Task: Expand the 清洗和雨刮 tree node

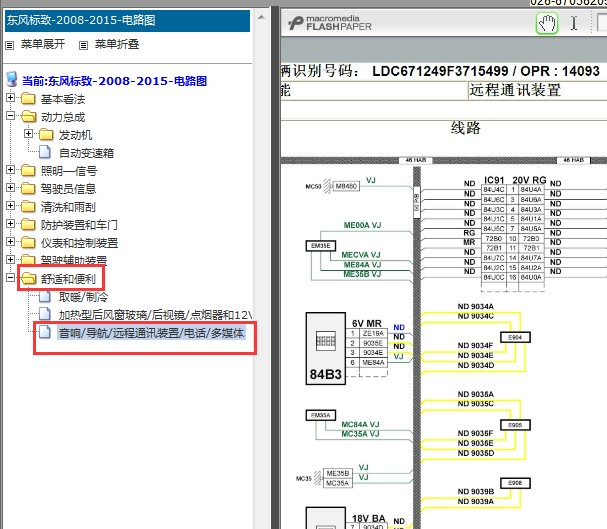Action: [10, 205]
